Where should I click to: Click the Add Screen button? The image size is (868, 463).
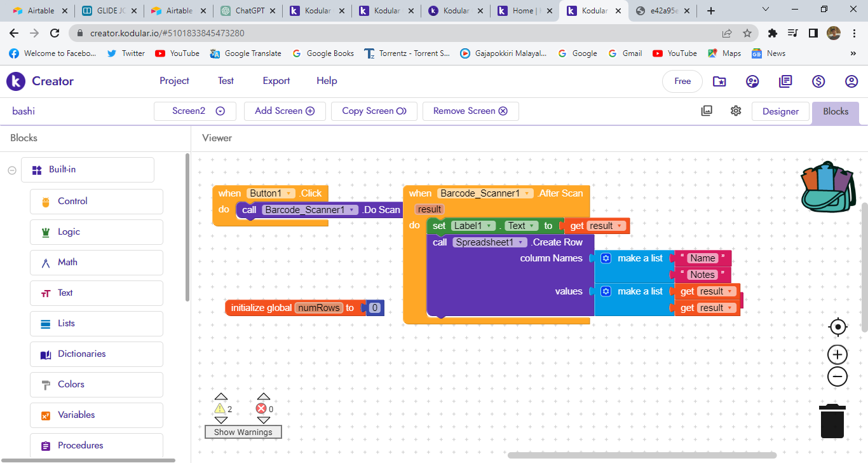click(x=285, y=111)
